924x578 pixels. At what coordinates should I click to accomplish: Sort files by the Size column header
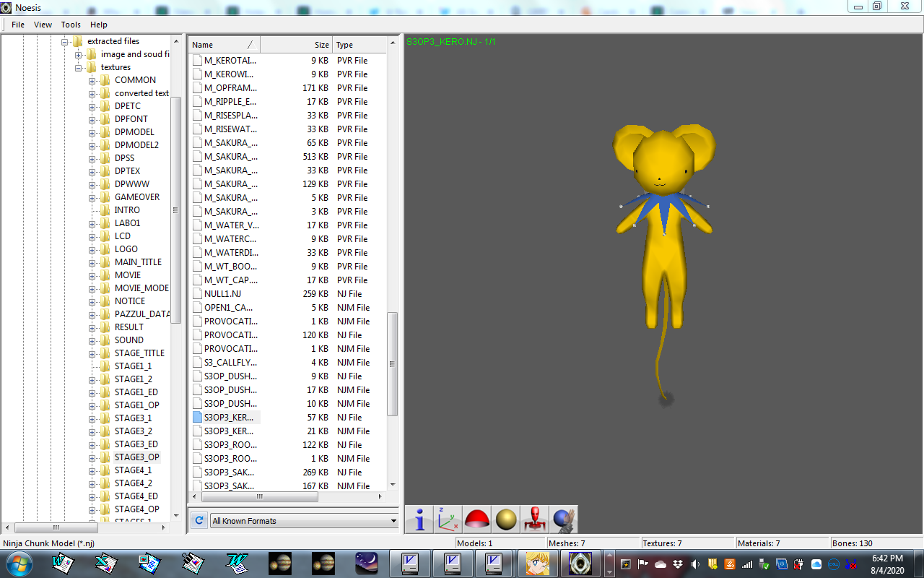point(296,45)
